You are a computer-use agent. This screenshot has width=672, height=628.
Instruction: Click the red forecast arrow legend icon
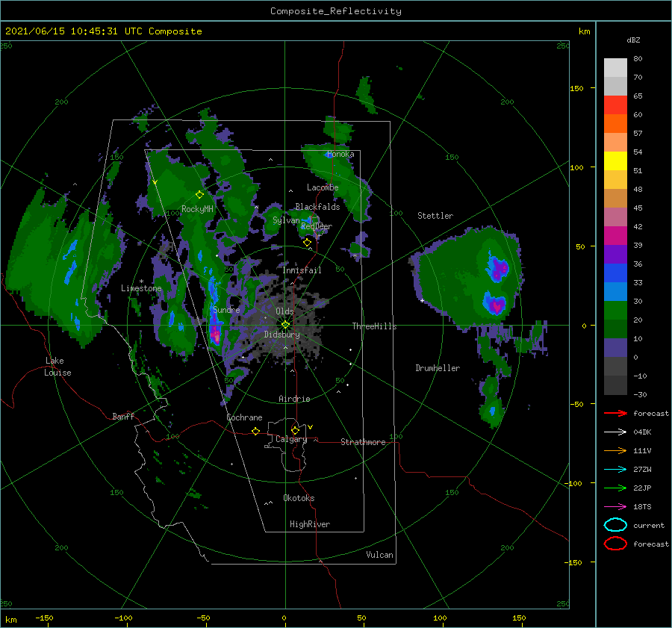click(615, 413)
